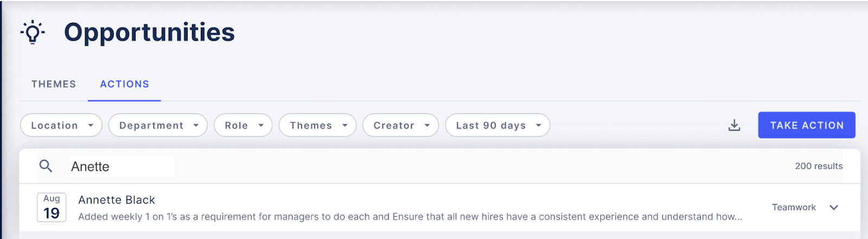
Task: Click the Aug 19 date badge
Action: pos(52,207)
